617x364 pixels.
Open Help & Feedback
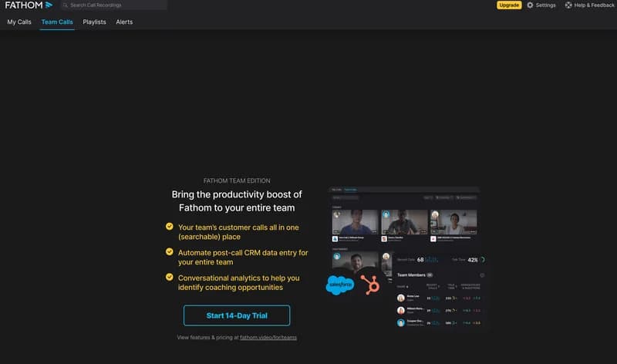pos(590,5)
